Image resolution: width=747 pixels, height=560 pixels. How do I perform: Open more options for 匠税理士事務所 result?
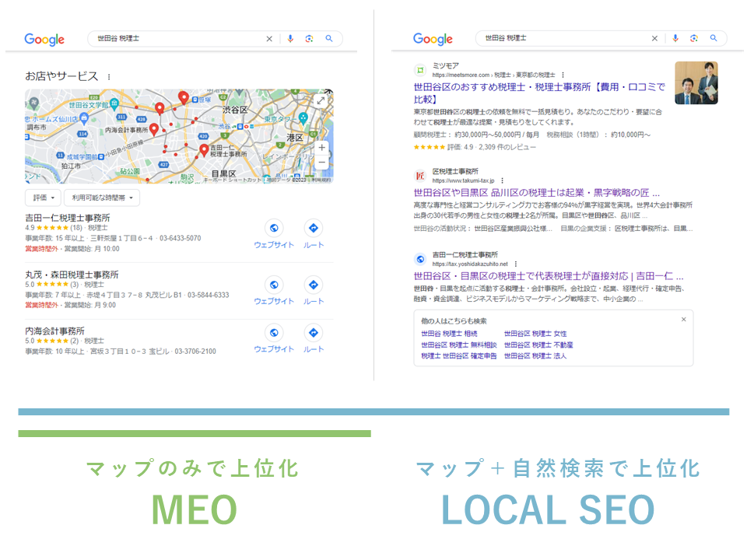[502, 180]
